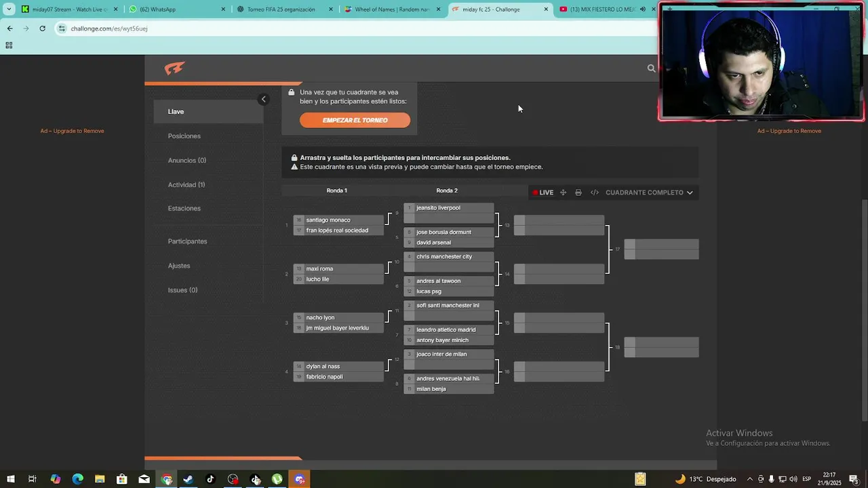This screenshot has height=488, width=868.
Task: Select participant antony bayer minich
Action: click(449, 340)
